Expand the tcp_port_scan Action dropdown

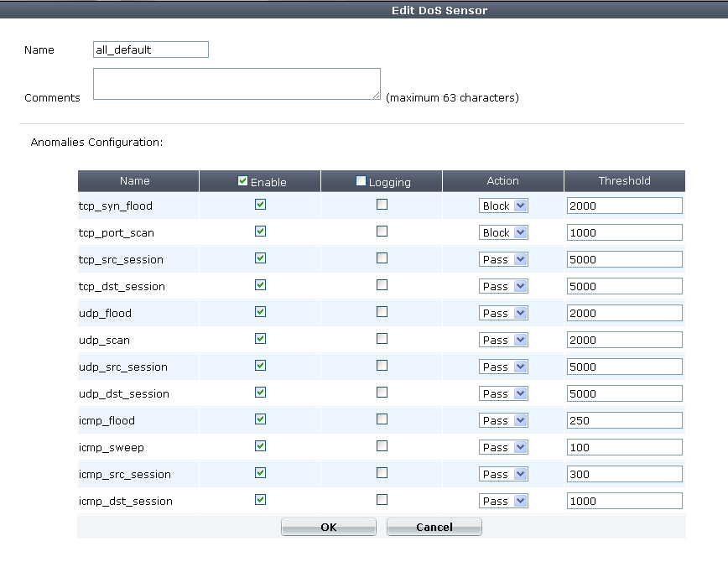(503, 232)
